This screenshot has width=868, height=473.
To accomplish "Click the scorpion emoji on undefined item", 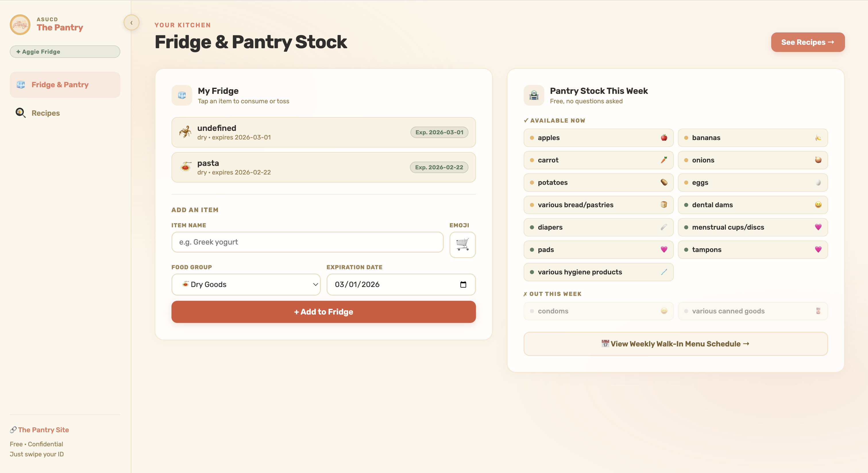I will [185, 132].
